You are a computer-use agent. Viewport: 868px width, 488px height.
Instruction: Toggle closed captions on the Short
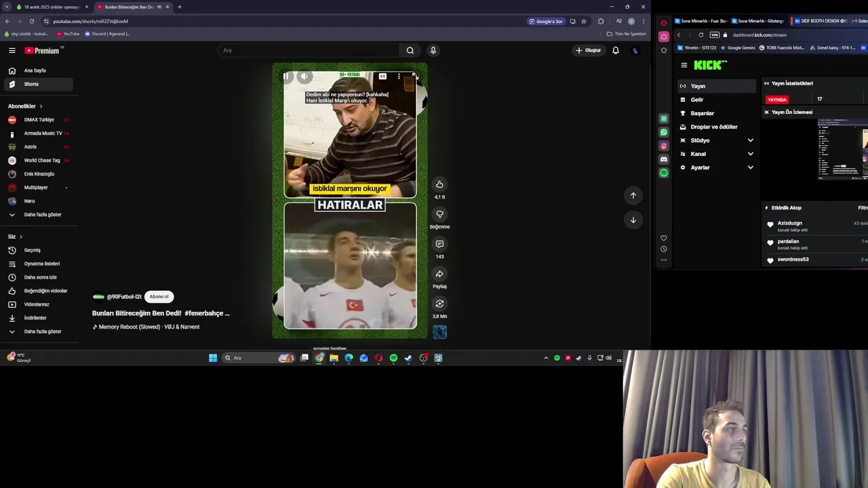pos(382,77)
